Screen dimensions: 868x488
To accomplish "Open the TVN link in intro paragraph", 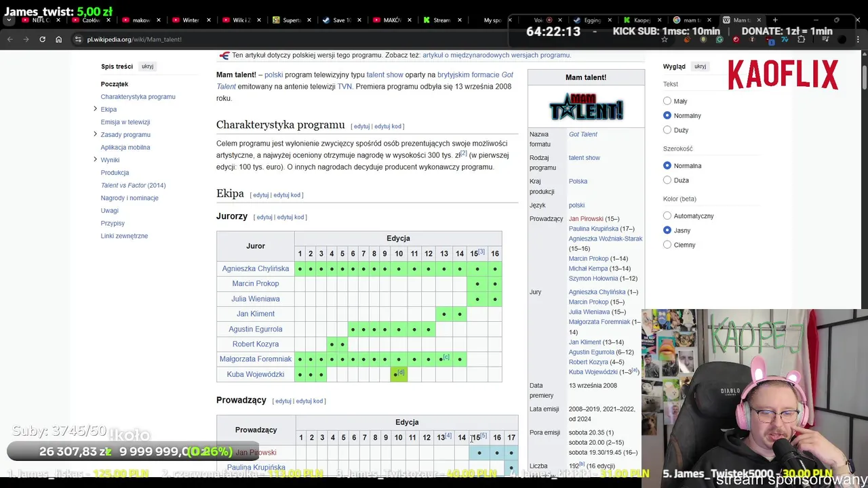I will click(x=344, y=86).
